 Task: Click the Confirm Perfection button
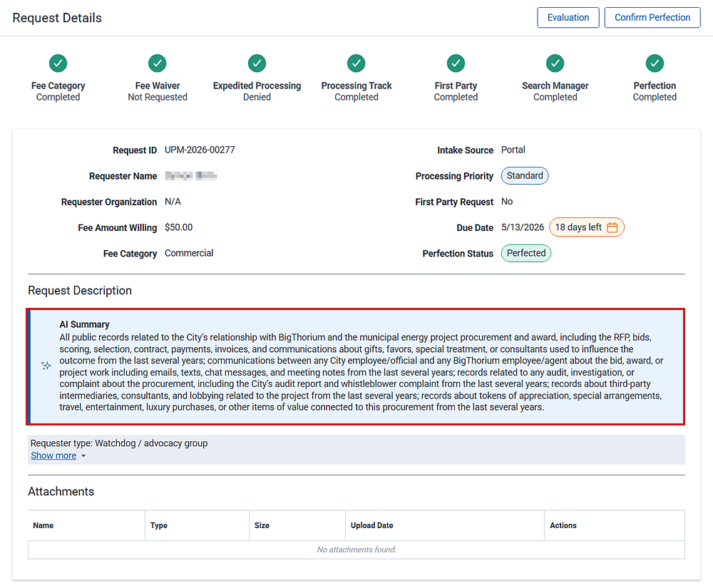click(x=652, y=17)
